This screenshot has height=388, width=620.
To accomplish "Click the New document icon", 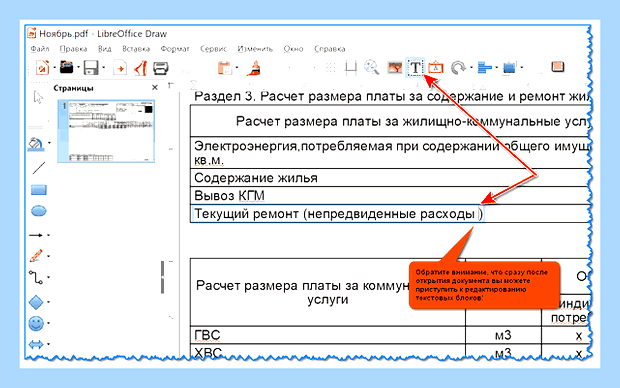I will (42, 68).
